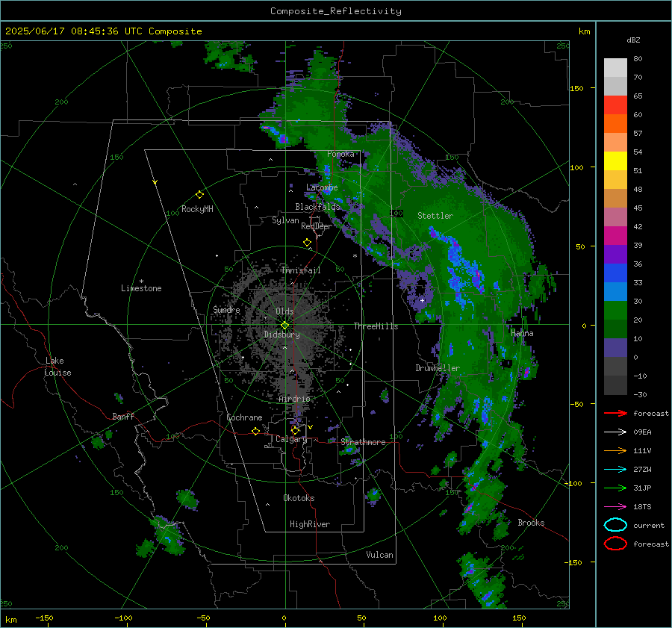
Task: Click the RockyMH label
Action: [x=197, y=209]
